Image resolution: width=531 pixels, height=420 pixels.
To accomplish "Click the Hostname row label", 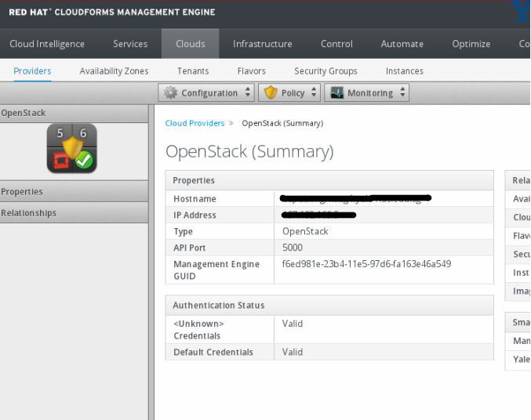I will pyautogui.click(x=195, y=199).
